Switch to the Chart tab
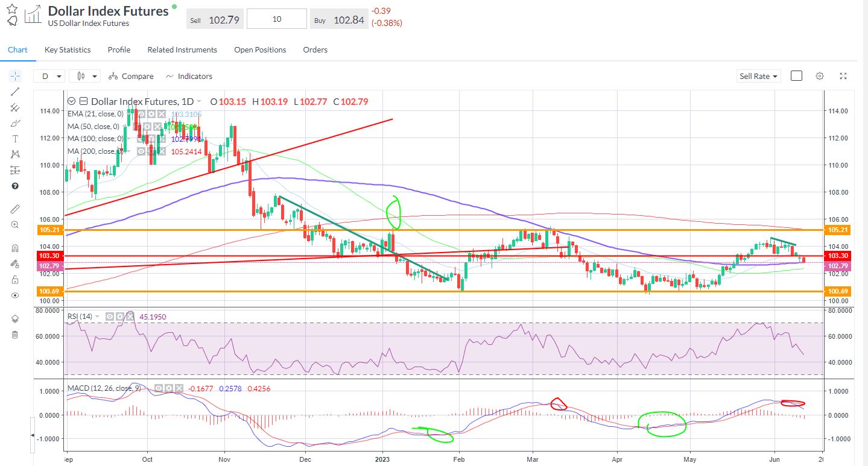This screenshot has width=868, height=466. (x=17, y=49)
